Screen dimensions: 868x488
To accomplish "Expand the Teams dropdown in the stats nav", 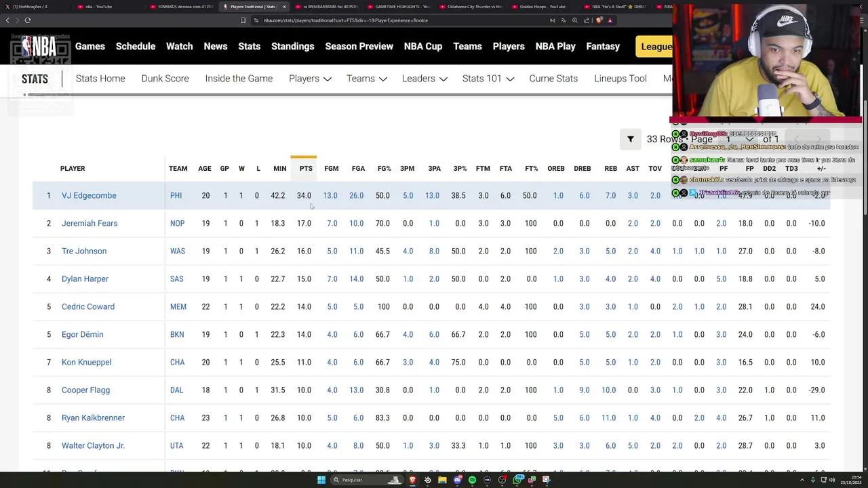I will pyautogui.click(x=367, y=79).
